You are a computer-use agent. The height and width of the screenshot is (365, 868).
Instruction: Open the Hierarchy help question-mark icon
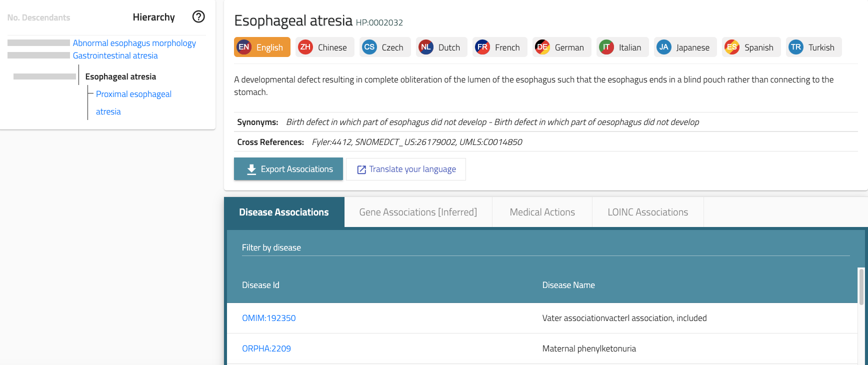point(198,16)
